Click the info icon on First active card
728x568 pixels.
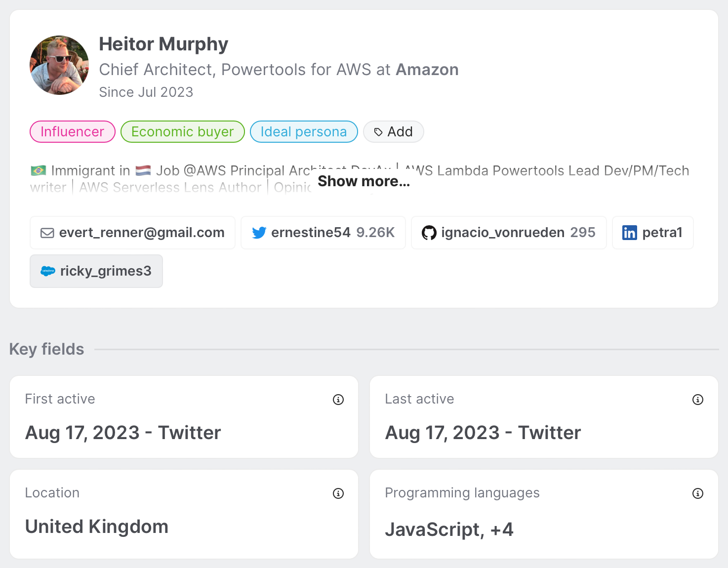(338, 400)
